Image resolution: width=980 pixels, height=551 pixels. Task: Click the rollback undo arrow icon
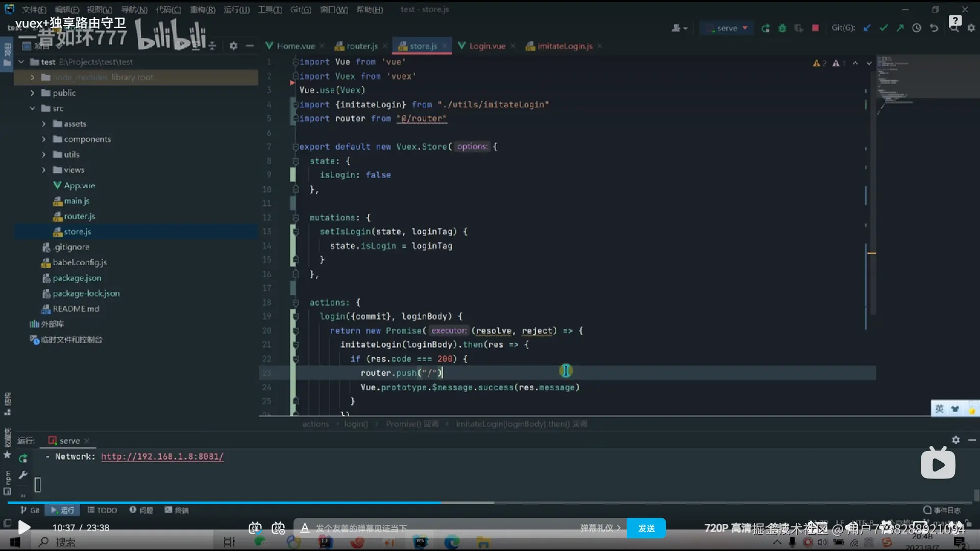click(x=934, y=28)
